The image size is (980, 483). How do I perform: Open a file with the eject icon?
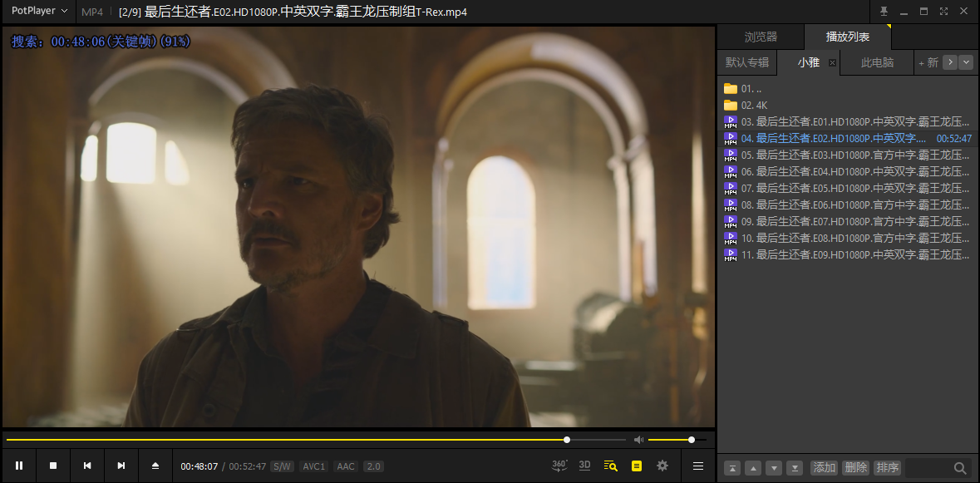point(155,466)
